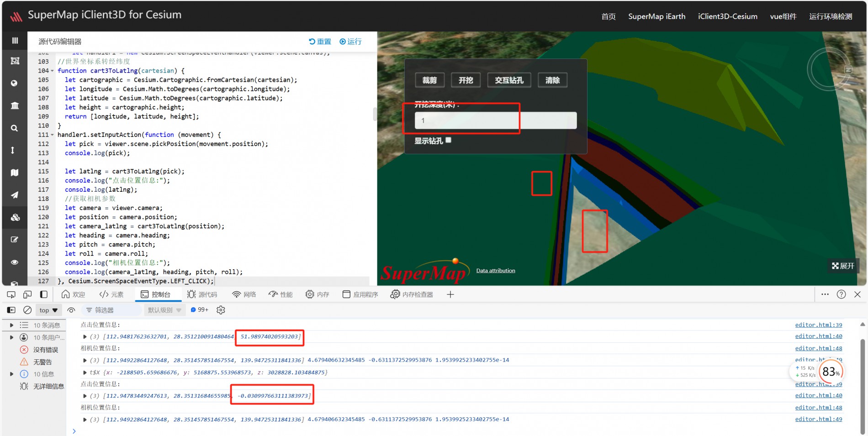Click the 交互钻孔 button
Screen dimensions: 868x436
click(x=509, y=80)
